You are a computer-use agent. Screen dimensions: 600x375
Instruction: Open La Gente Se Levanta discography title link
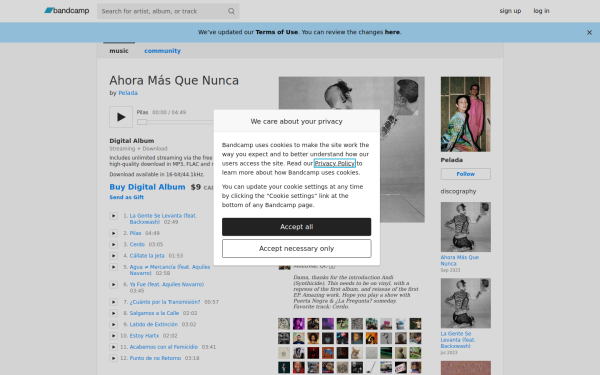(x=458, y=340)
